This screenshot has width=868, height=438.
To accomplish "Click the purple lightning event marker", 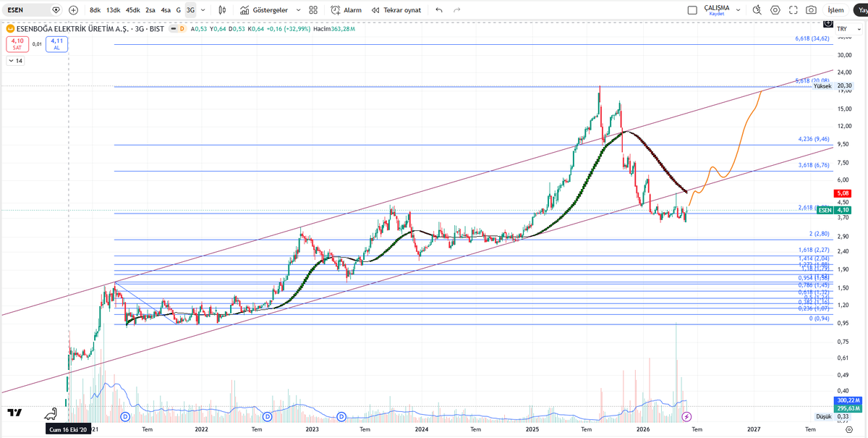I will (x=687, y=417).
